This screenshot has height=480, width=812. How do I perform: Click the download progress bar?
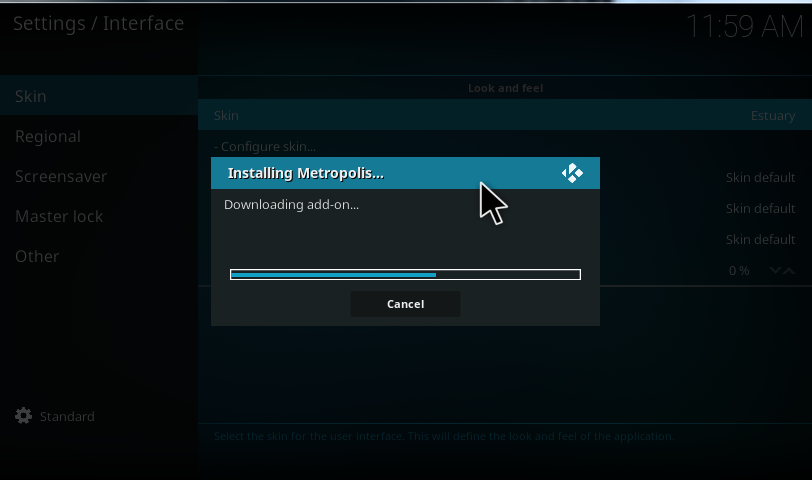coord(405,274)
